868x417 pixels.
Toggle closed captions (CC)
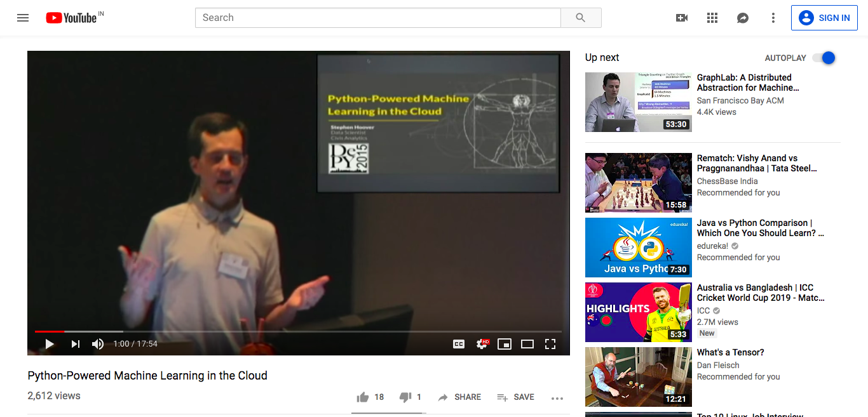[459, 344]
